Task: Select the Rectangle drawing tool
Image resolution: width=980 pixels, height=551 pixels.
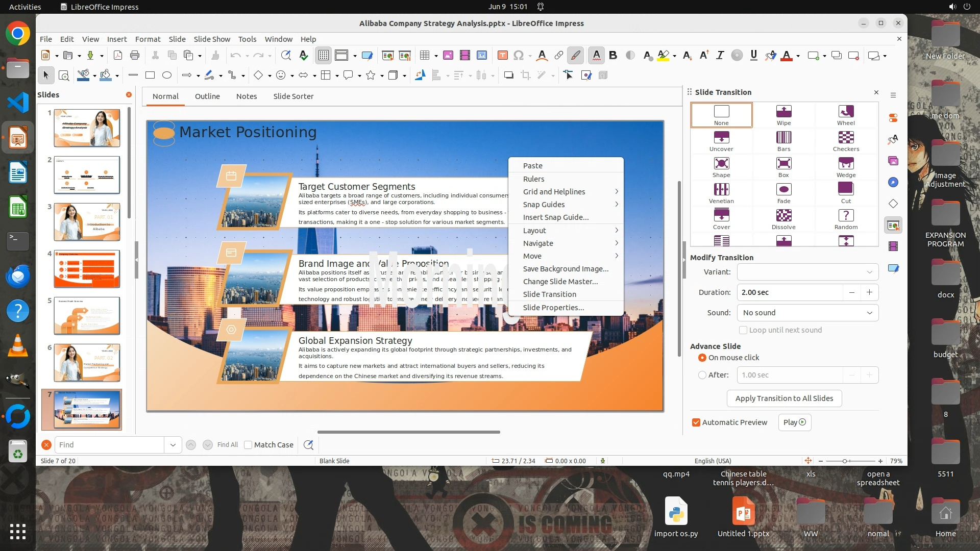Action: (x=150, y=76)
